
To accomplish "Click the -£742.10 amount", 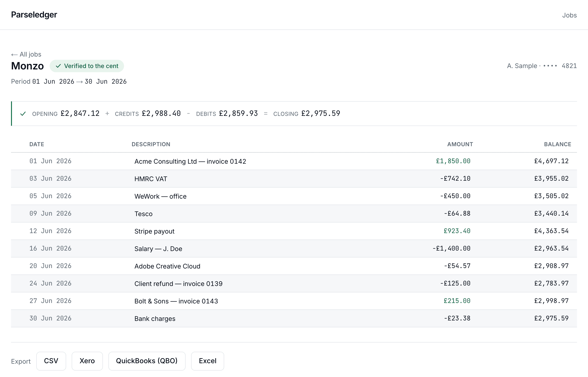I will [455, 178].
